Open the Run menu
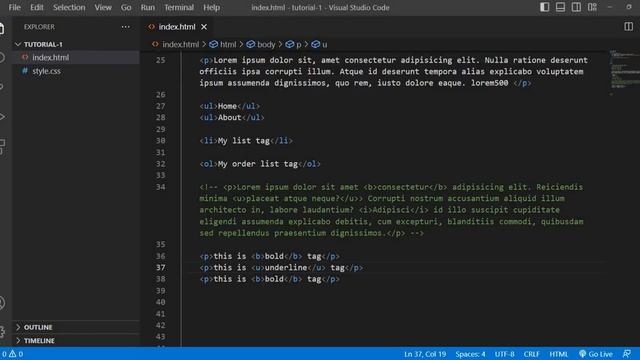 pyautogui.click(x=147, y=7)
